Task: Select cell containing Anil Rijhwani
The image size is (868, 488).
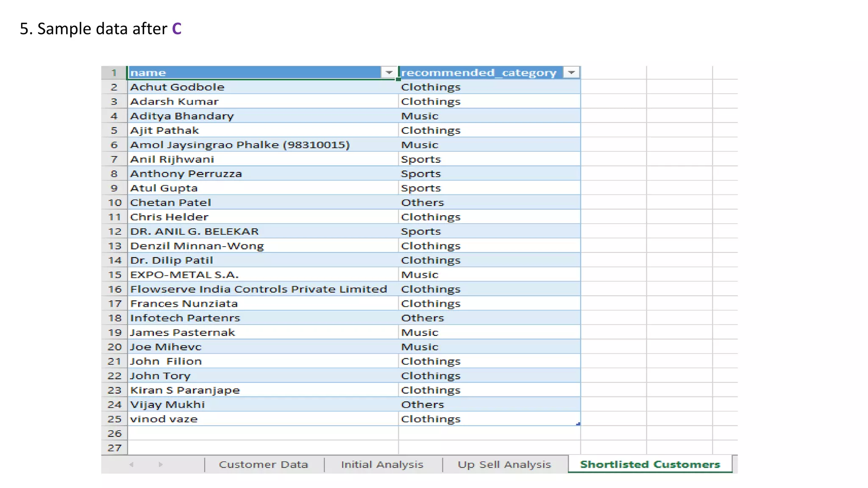Action: (x=263, y=159)
